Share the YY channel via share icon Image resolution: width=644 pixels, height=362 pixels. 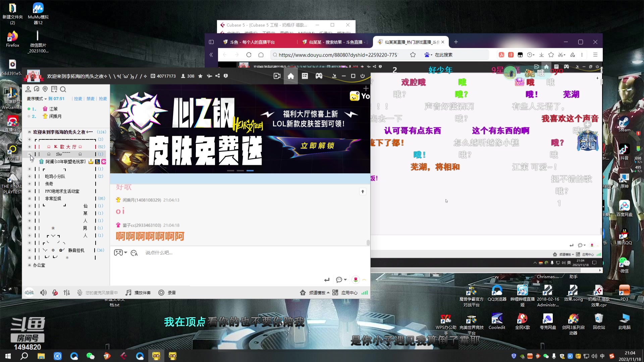pos(217,76)
